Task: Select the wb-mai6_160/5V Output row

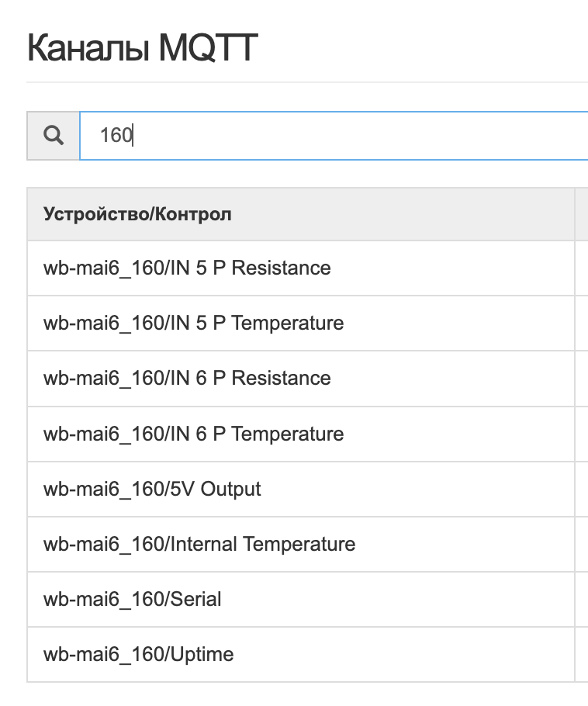Action: tap(152, 490)
